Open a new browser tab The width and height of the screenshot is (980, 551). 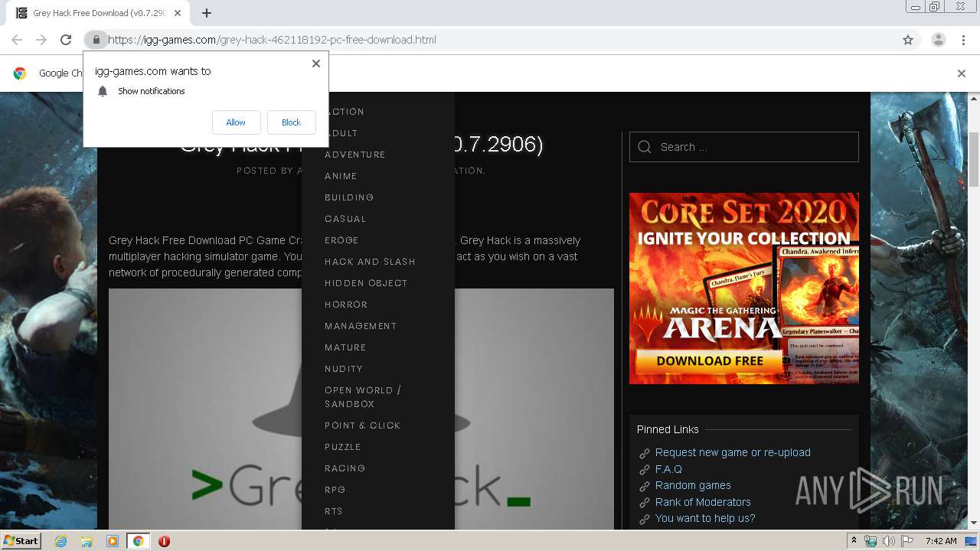(207, 13)
